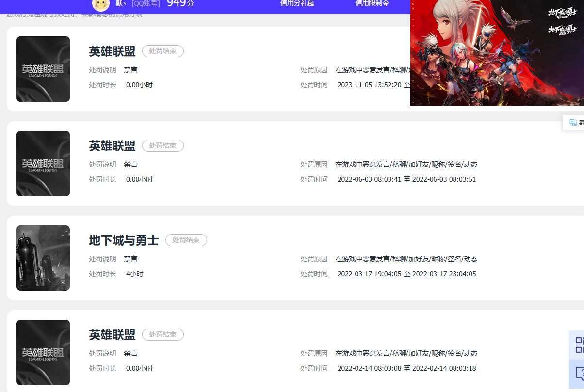Click League of Legends thumbnail of 2022-02-14 record
The width and height of the screenshot is (584, 392).
[x=43, y=352]
